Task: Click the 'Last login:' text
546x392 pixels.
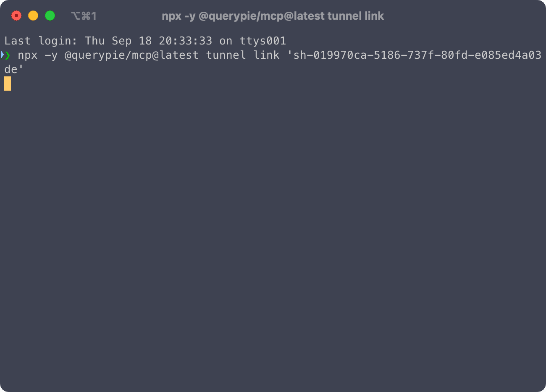Action: [x=41, y=41]
